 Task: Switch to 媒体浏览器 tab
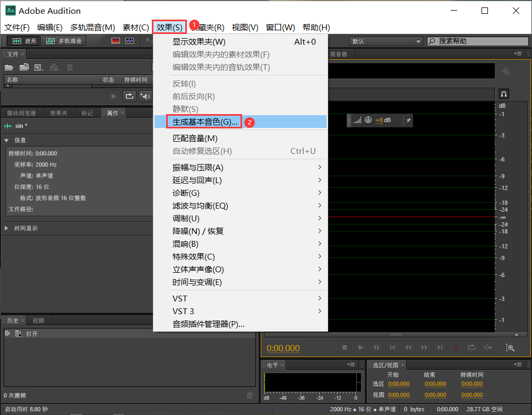point(21,113)
